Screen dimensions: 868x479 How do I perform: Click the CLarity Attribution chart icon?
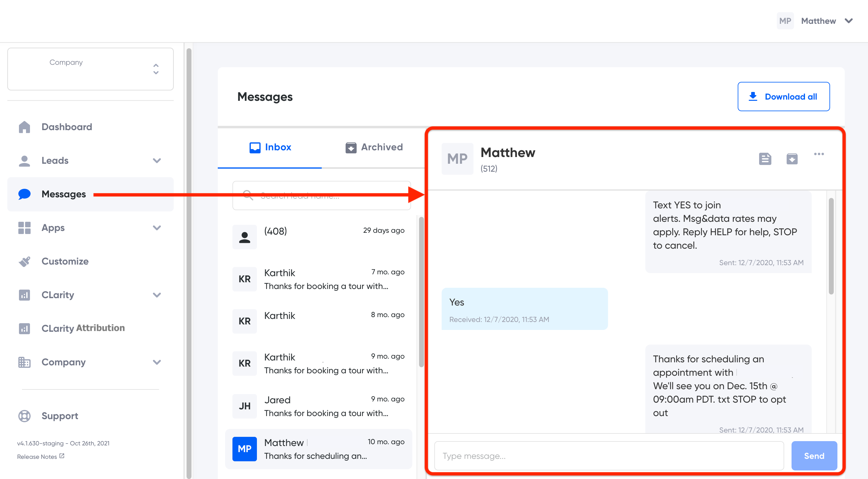(24, 328)
